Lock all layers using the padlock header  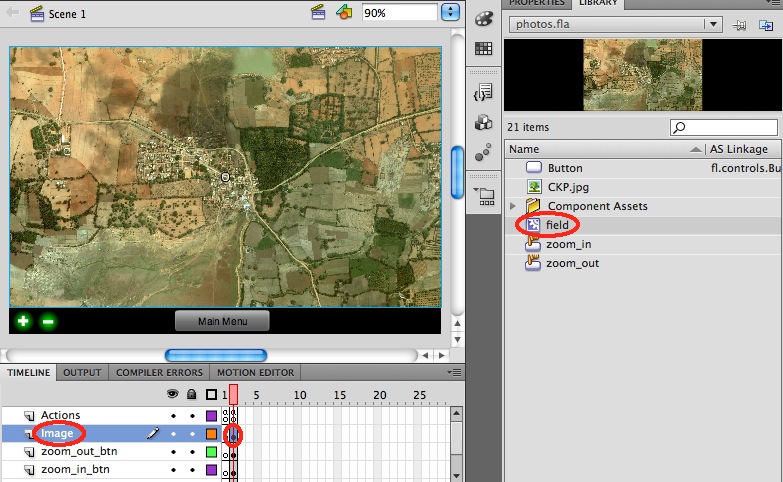[191, 395]
